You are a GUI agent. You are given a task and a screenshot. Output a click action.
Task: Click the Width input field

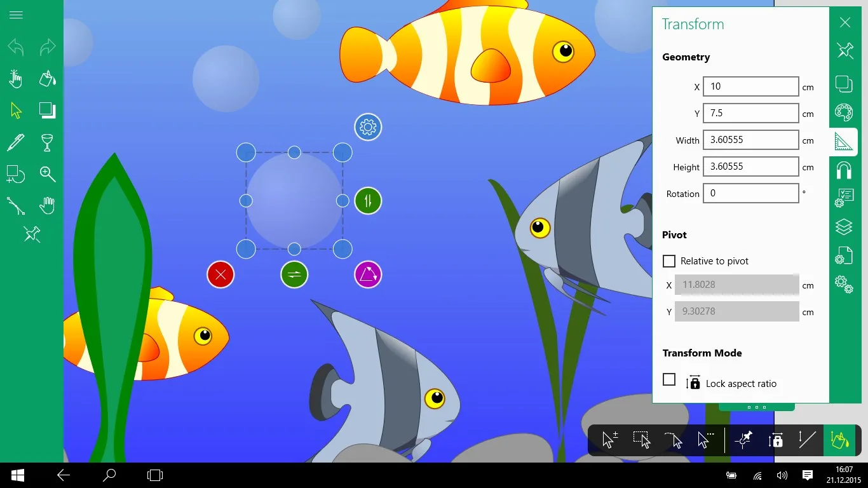tap(751, 140)
